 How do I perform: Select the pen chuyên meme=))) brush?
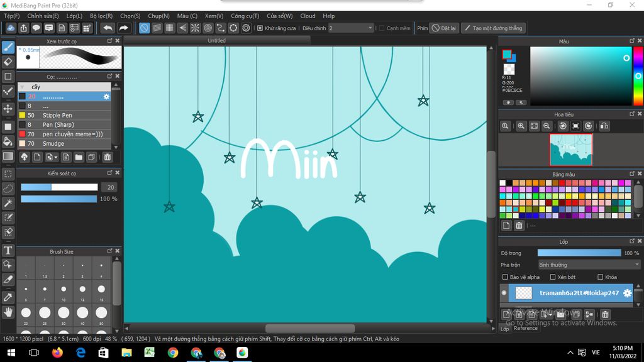tap(64, 134)
